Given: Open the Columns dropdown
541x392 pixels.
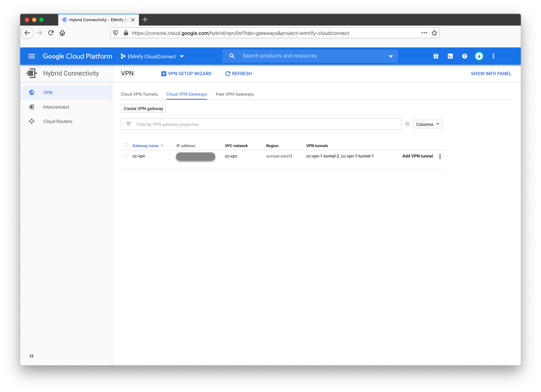Looking at the screenshot, I should tap(427, 124).
